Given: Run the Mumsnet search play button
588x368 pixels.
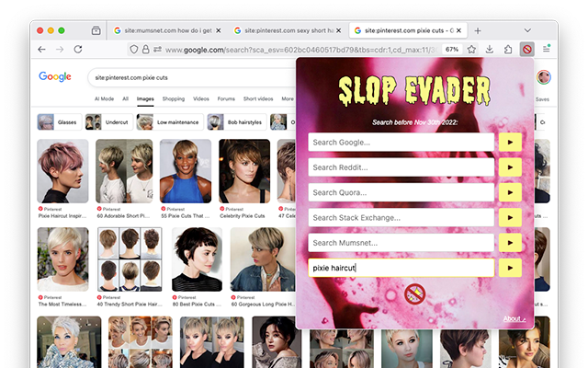Looking at the screenshot, I should [510, 243].
